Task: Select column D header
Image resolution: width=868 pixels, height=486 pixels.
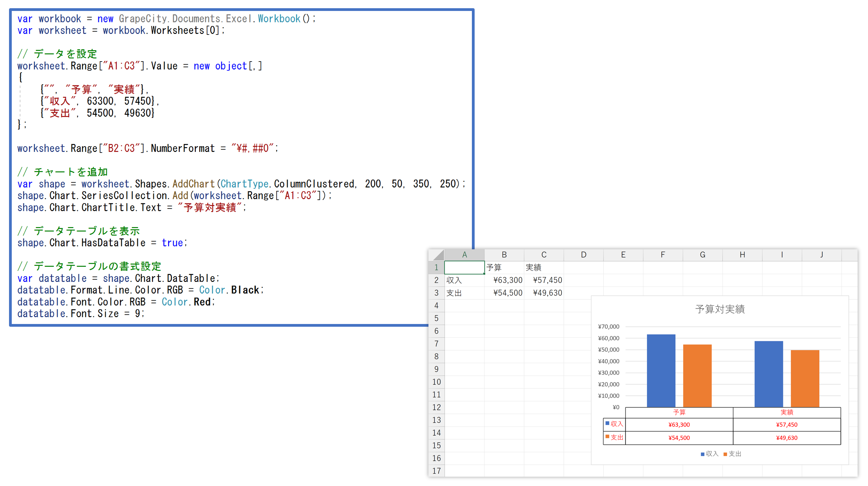Action: 583,255
